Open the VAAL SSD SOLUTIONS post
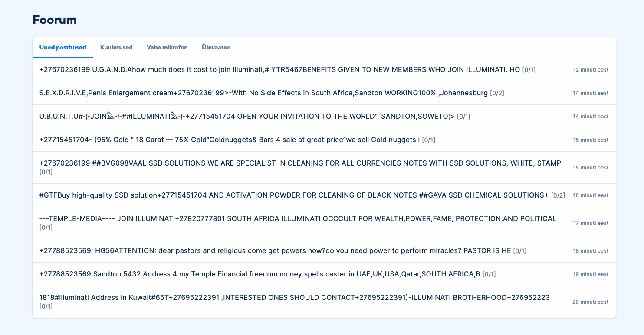644x335 pixels. (x=300, y=163)
